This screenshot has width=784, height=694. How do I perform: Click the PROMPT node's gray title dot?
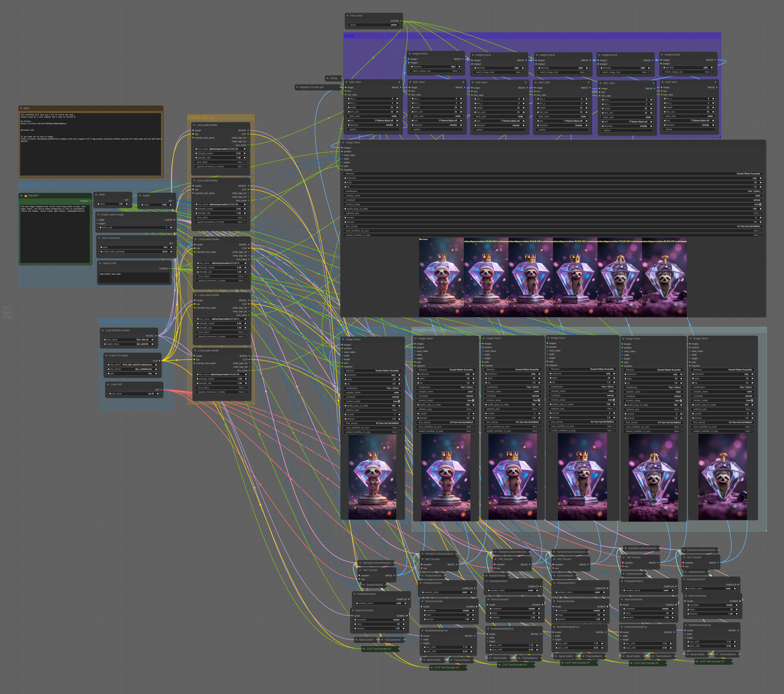[21, 196]
